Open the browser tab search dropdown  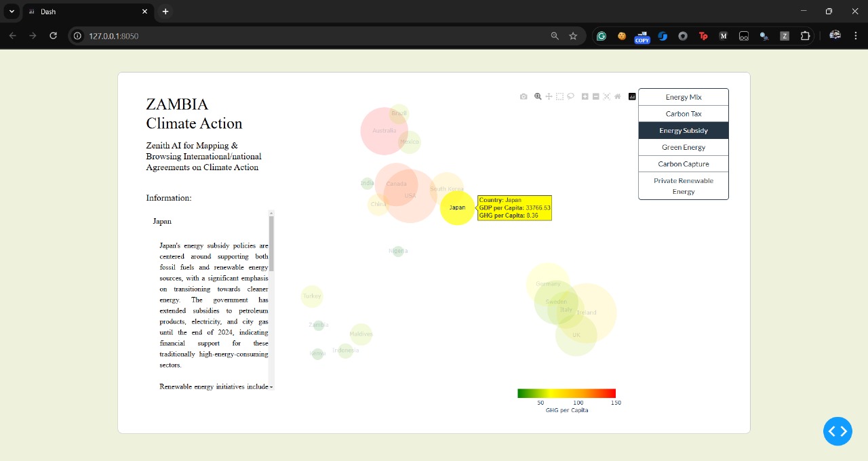pyautogui.click(x=12, y=12)
